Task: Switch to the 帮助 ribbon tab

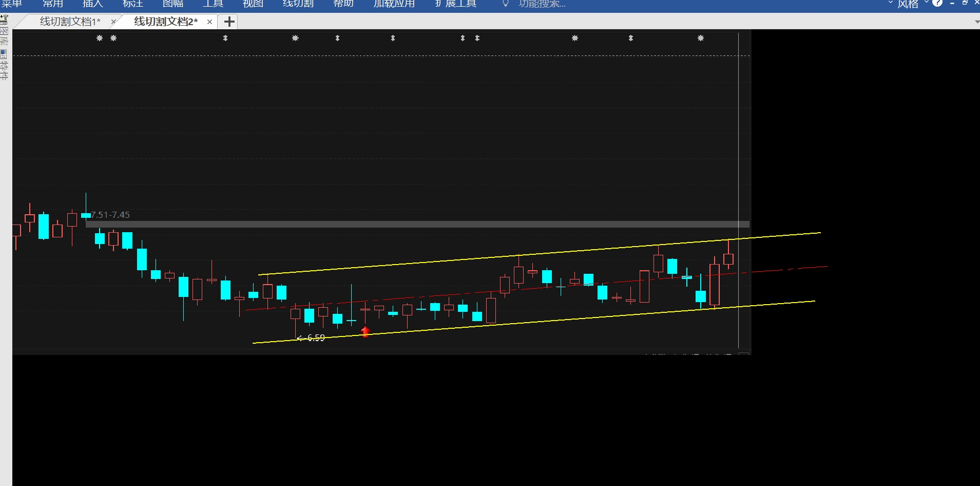Action: pyautogui.click(x=343, y=4)
